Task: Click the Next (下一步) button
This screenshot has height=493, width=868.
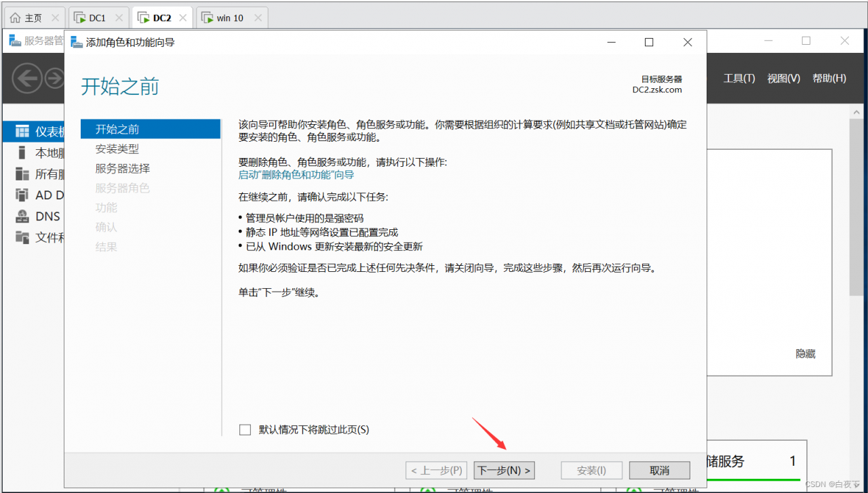Action: pyautogui.click(x=504, y=471)
